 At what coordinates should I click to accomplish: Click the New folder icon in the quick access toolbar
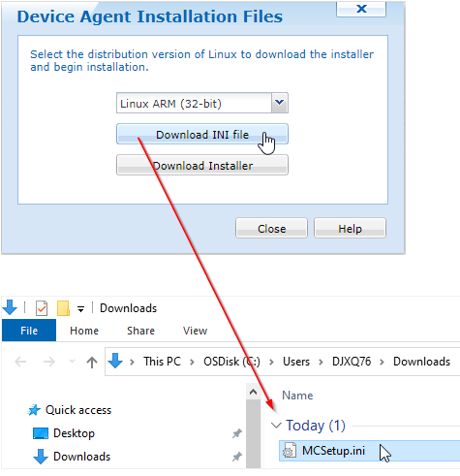click(63, 308)
